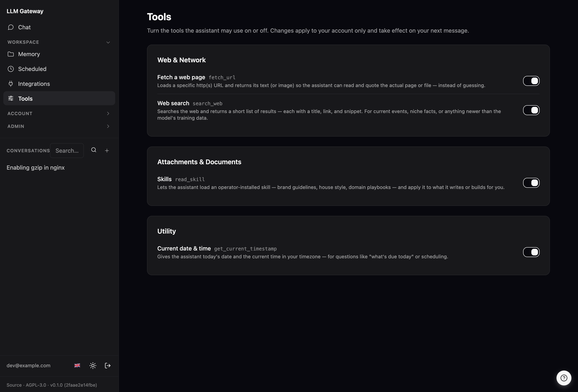The width and height of the screenshot is (578, 392).
Task: Click the ADMIN section header
Action: tap(16, 126)
